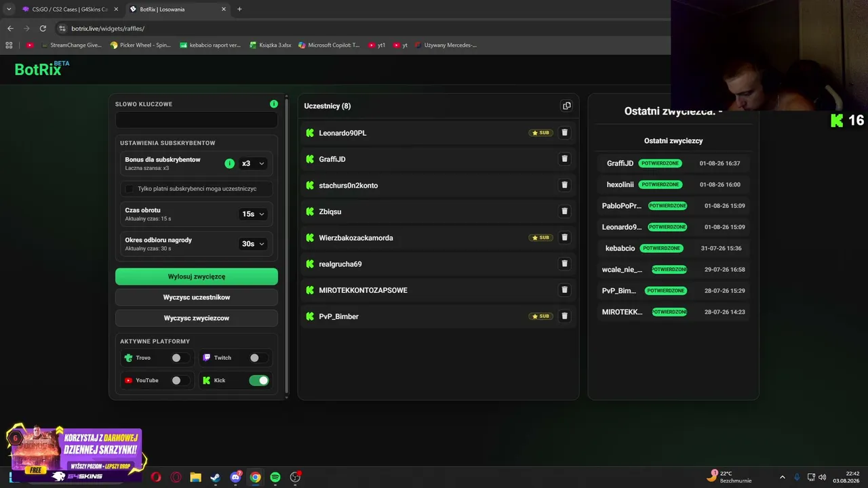Delete Wierzbakozackamorda using its trash icon
868x488 pixels.
(564, 237)
